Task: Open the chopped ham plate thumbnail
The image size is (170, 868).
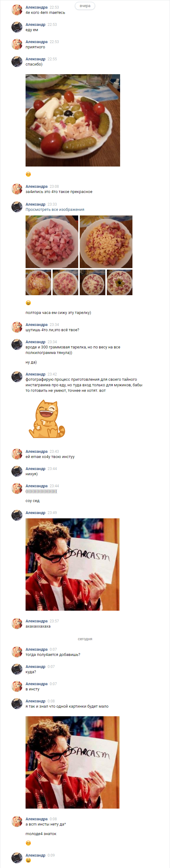Action: tap(52, 242)
